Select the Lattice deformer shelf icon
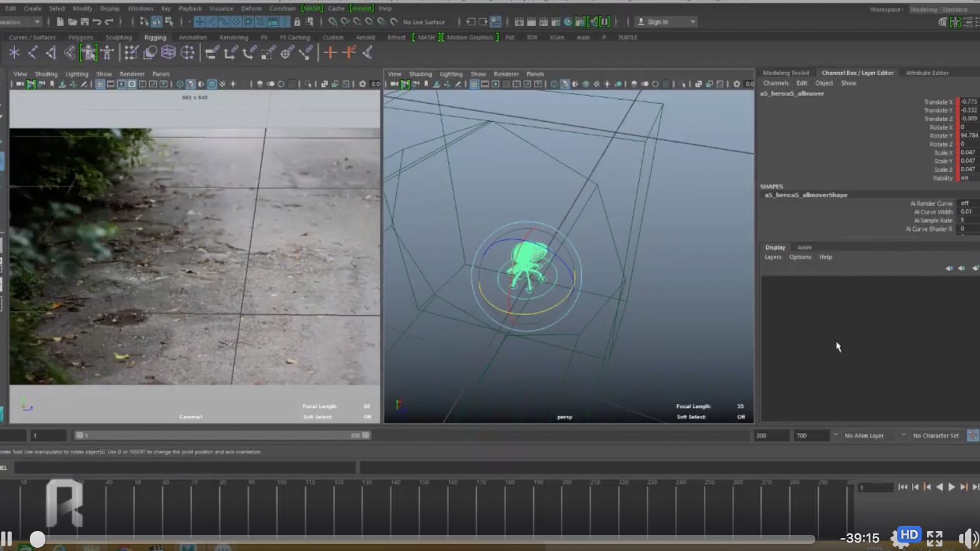Viewport: 980px width, 551px height. point(169,53)
